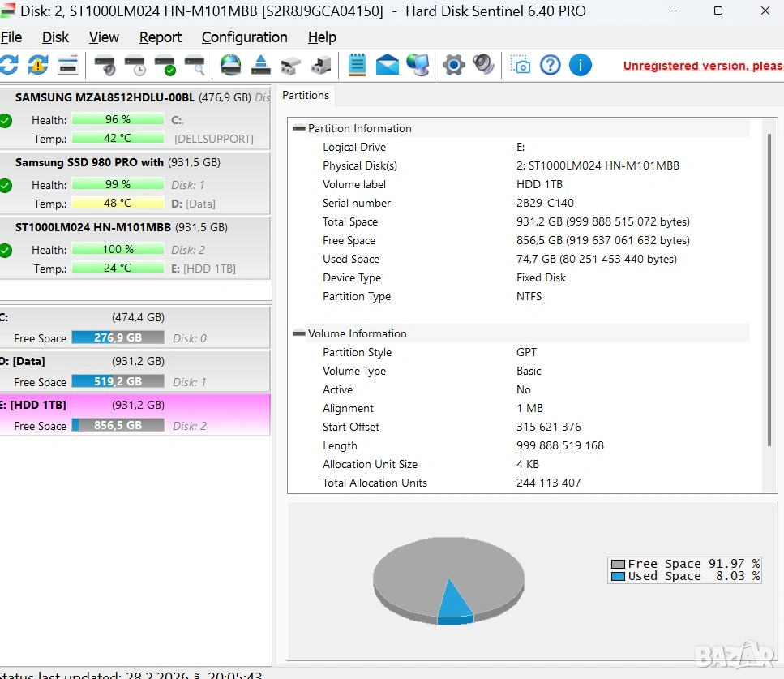Open the question mark help icon
Viewport: 784px width, 679px height.
(x=551, y=65)
